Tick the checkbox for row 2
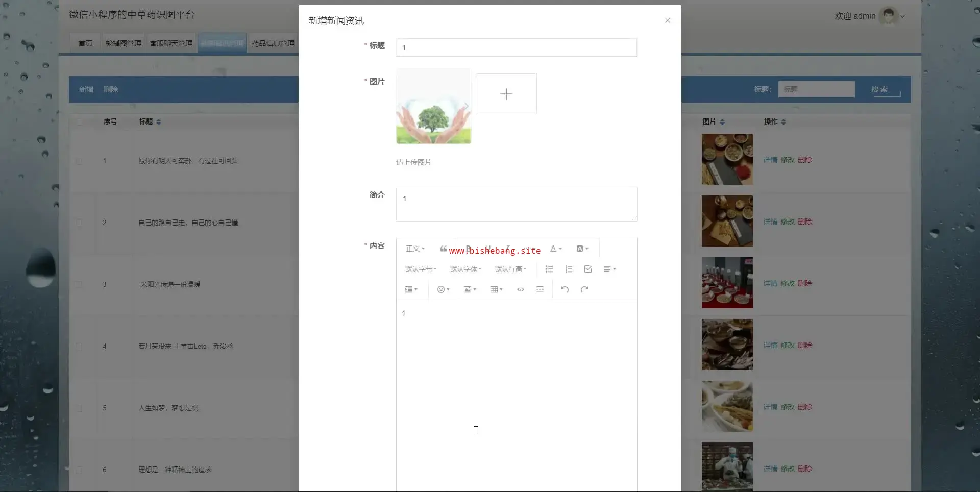This screenshot has height=492, width=980. pos(79,223)
